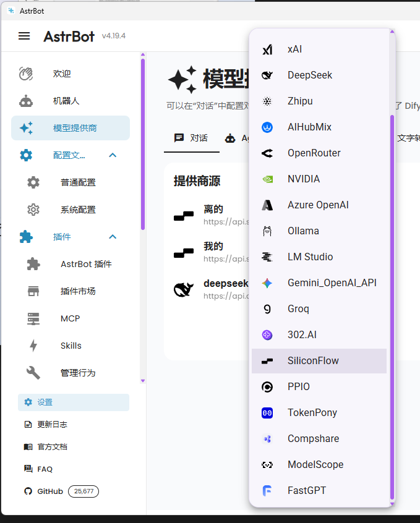Open AstrBot 插件 page

point(71,264)
